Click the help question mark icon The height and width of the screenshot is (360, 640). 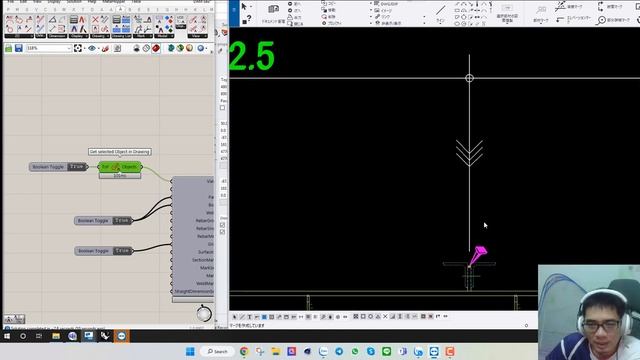[x=249, y=19]
